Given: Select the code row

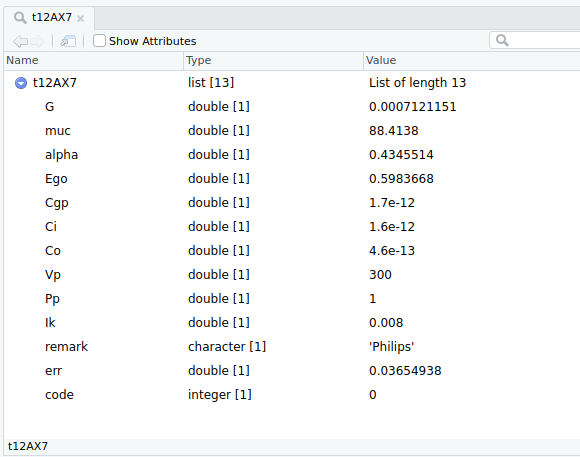Looking at the screenshot, I should (x=292, y=394).
